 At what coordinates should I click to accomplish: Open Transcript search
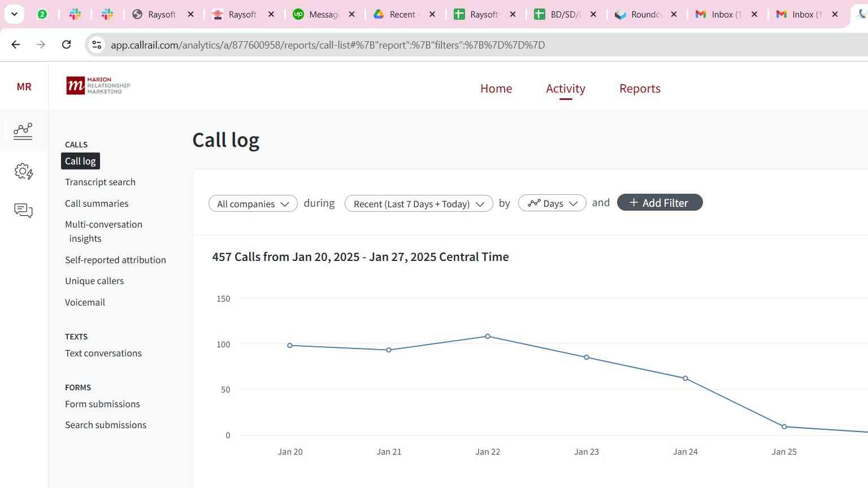pyautogui.click(x=100, y=182)
